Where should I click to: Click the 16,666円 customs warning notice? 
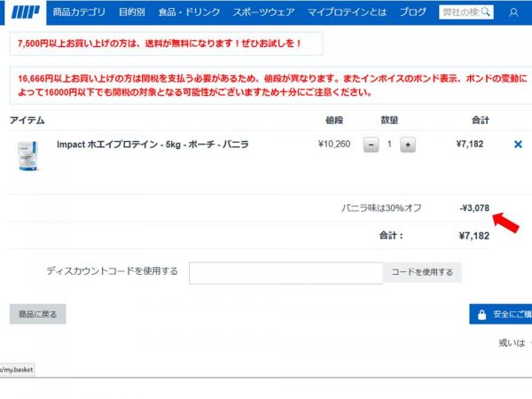[270, 85]
